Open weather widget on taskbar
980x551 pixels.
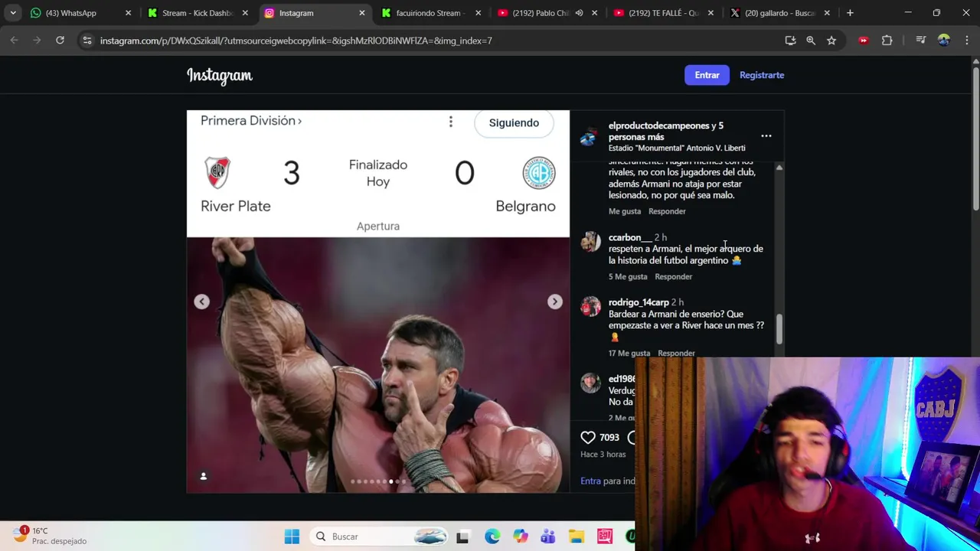[50, 536]
